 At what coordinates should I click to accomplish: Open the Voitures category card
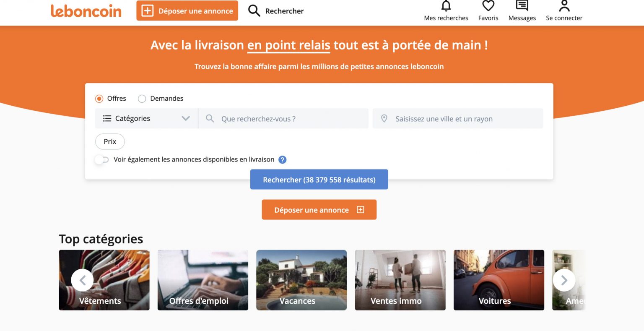[499, 280]
